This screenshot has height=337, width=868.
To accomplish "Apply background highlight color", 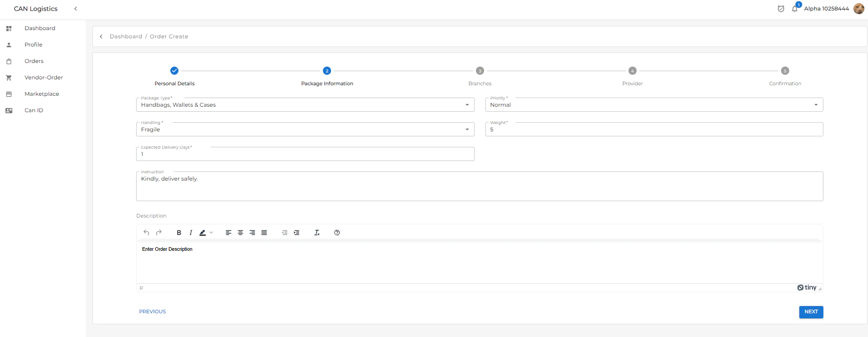I will [x=203, y=233].
